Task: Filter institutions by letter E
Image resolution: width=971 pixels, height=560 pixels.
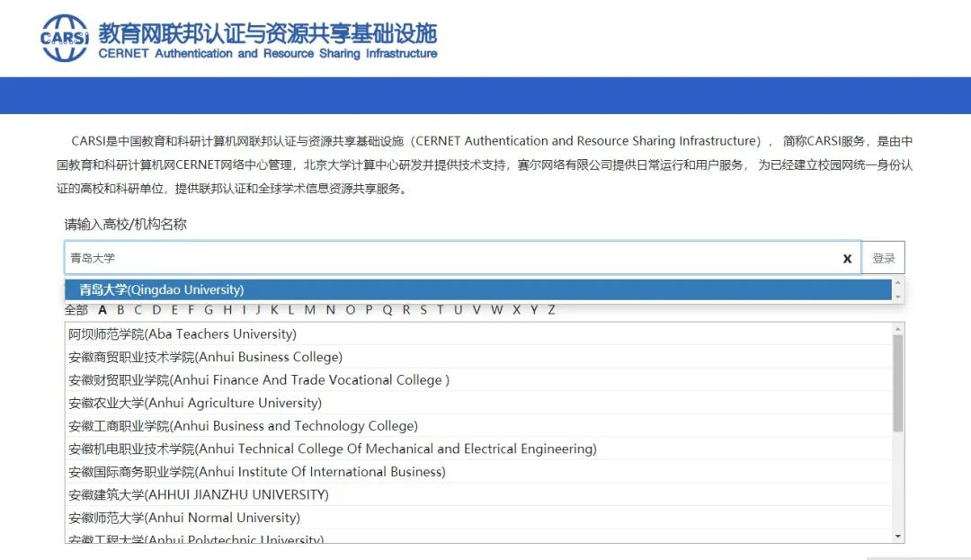Action: pyautogui.click(x=174, y=309)
